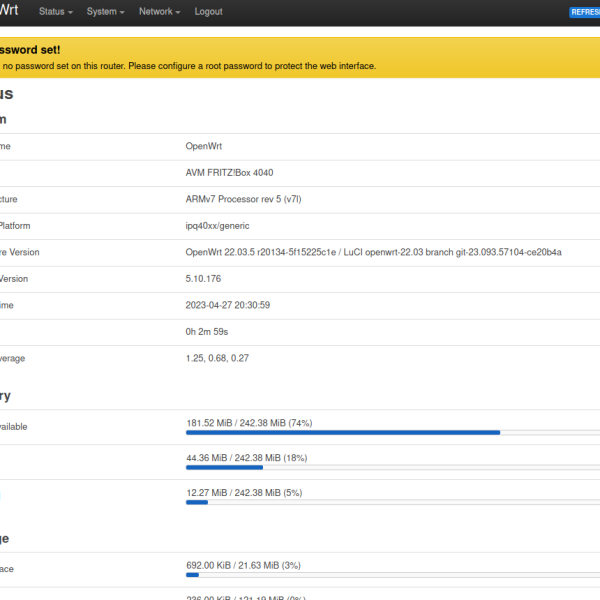
Task: Click the 3% storage usage progress bar
Action: coord(390,575)
